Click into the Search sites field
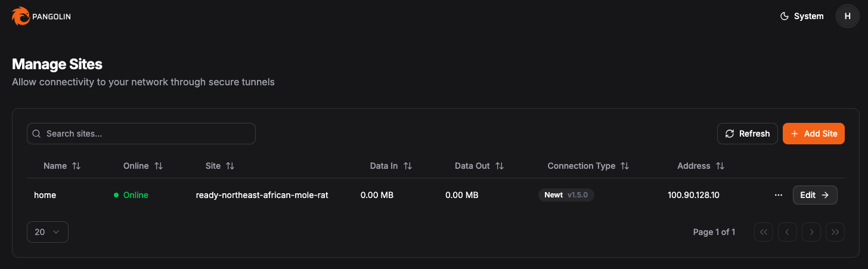This screenshot has width=868, height=269. (141, 134)
